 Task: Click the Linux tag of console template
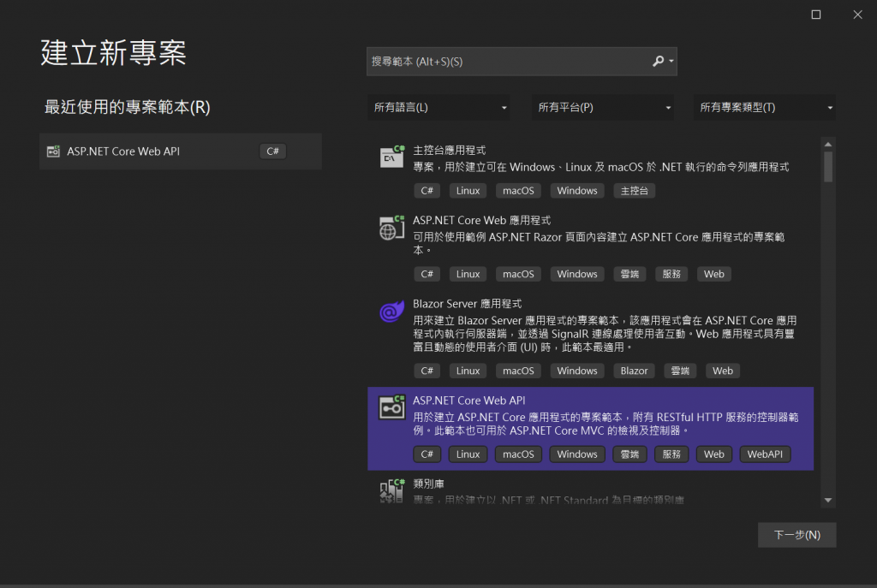tap(468, 191)
